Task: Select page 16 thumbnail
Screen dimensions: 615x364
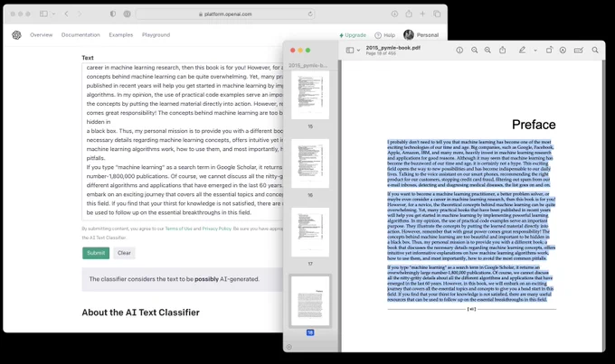Action: (x=310, y=163)
